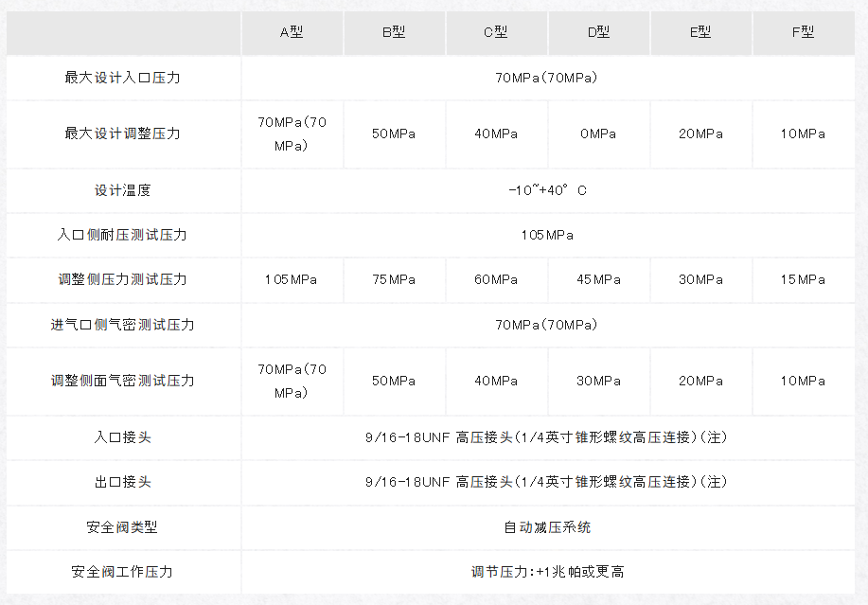Select 70MPa(70MPa) in 最大设计入口压力 row
This screenshot has height=605, width=868.
pos(547,78)
